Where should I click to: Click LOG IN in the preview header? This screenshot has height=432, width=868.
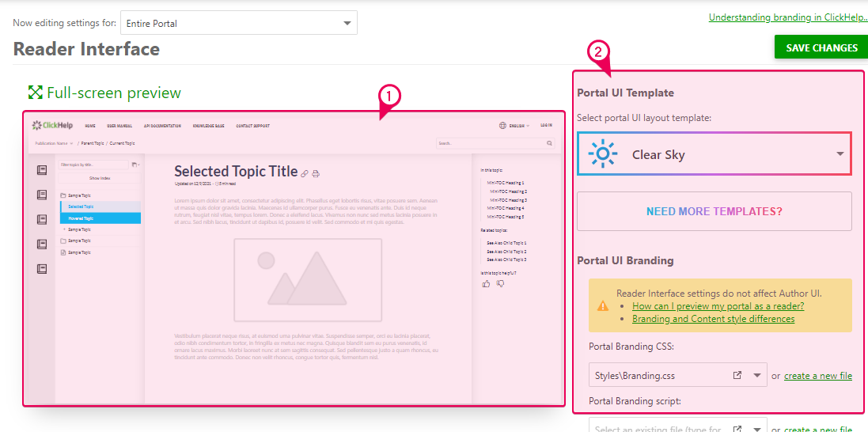(x=547, y=126)
